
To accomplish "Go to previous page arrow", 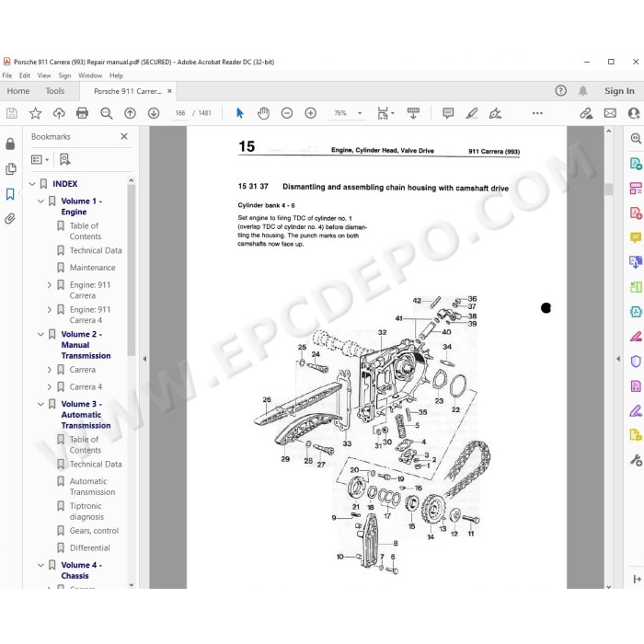I will coord(130,113).
